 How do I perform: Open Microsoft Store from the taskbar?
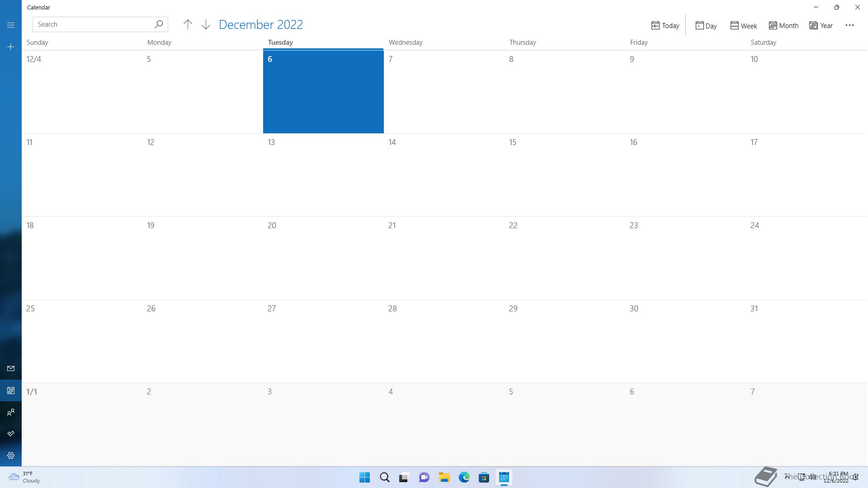click(484, 478)
